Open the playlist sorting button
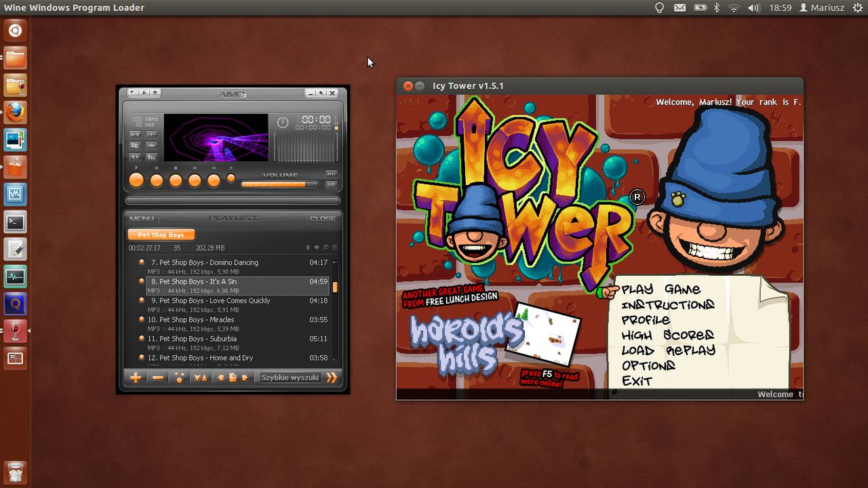This screenshot has height=488, width=868. 201,378
